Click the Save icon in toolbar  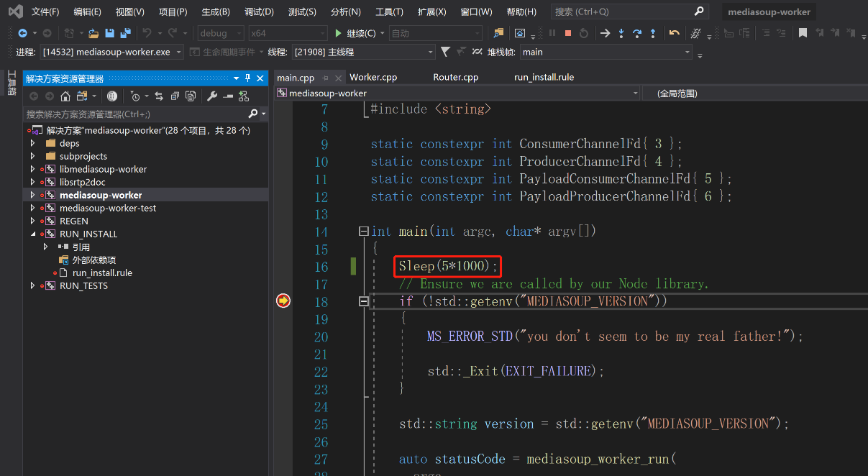coord(110,33)
